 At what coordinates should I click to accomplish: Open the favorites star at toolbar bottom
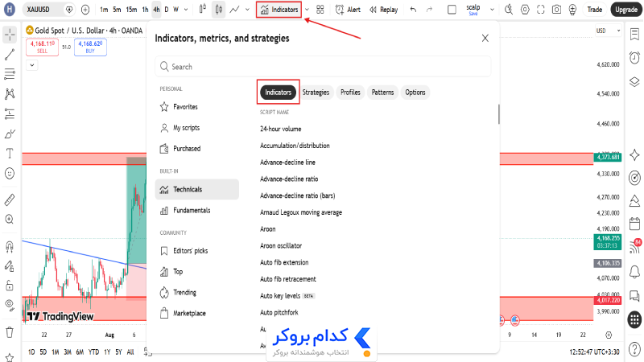click(10, 357)
